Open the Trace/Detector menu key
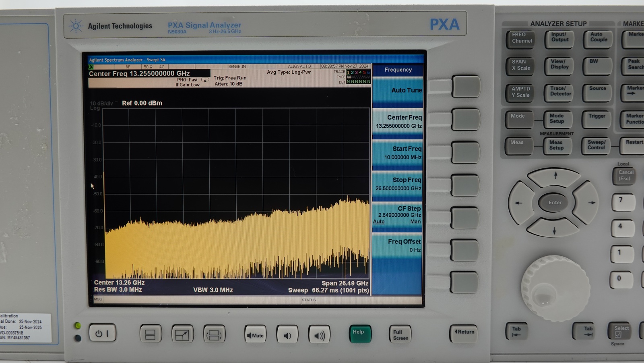Image resolution: width=644 pixels, height=363 pixels. click(x=559, y=93)
